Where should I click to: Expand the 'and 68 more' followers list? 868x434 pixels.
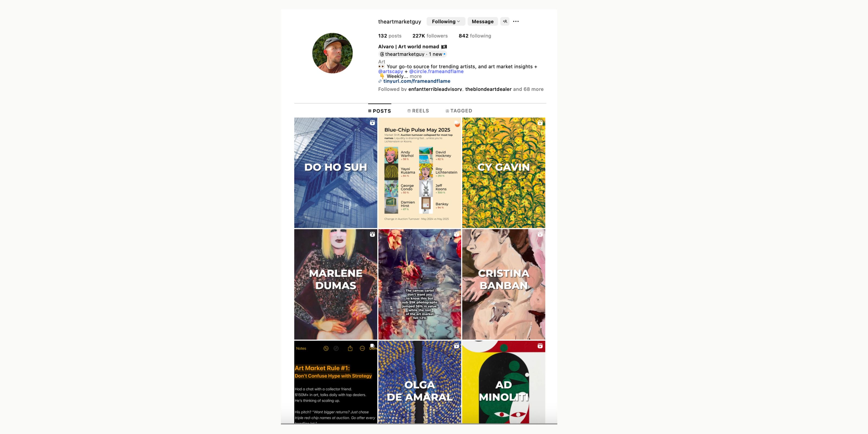528,89
